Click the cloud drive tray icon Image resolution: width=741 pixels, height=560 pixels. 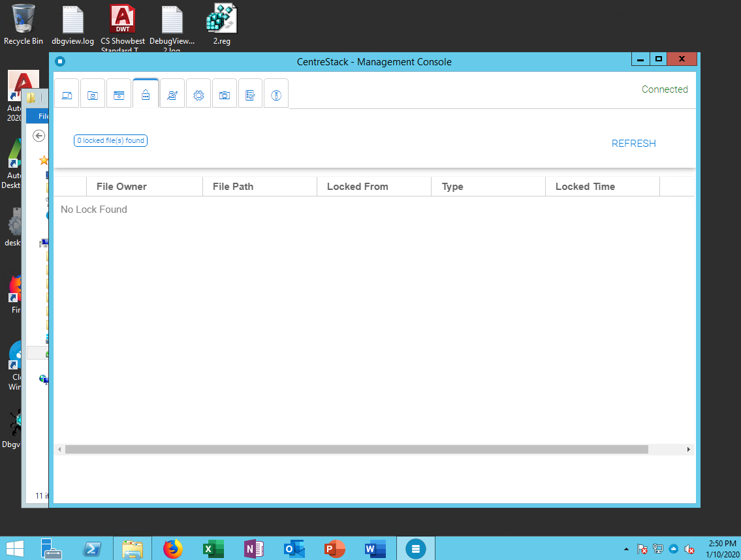[x=674, y=549]
